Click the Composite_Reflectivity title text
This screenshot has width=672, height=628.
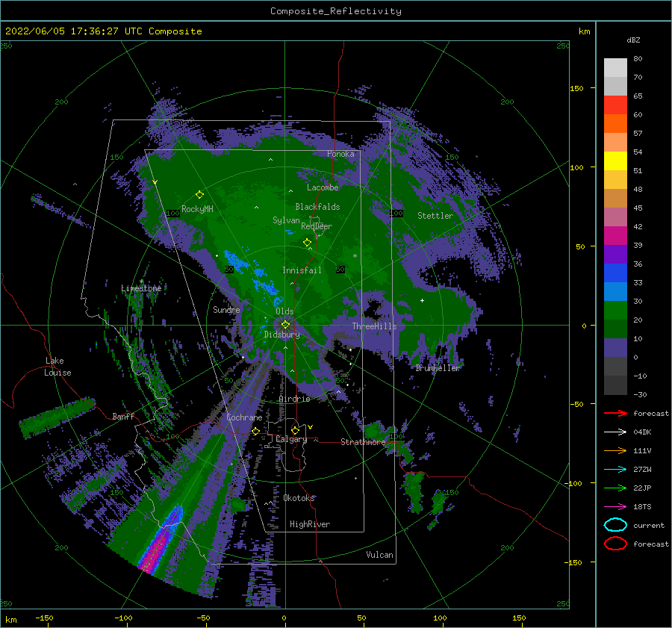point(335,11)
